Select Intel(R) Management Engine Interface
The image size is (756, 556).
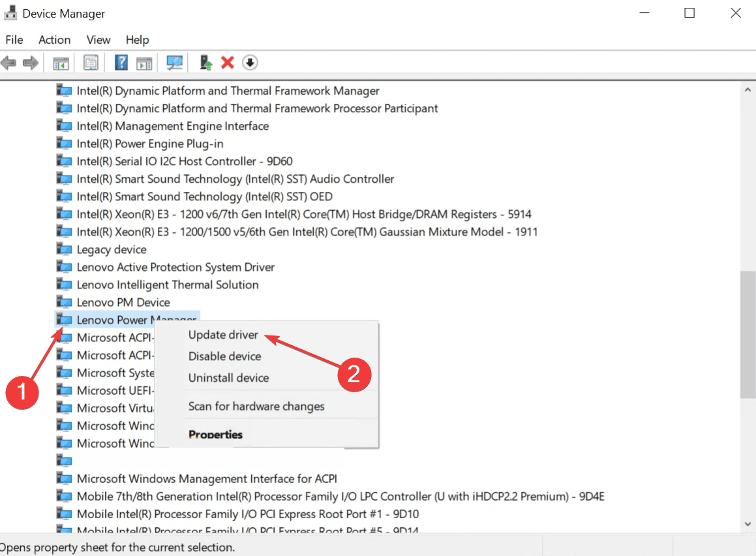(x=173, y=126)
